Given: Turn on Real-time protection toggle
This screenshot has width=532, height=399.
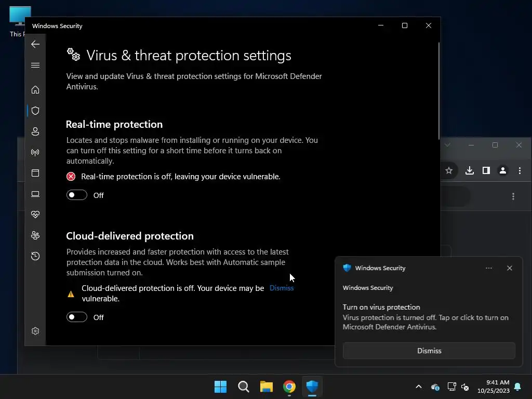Looking at the screenshot, I should pyautogui.click(x=77, y=195).
